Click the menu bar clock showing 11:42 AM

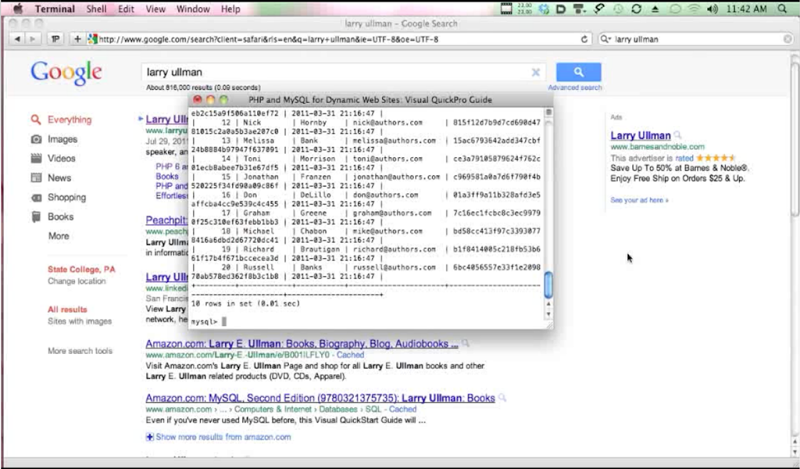pos(746,9)
